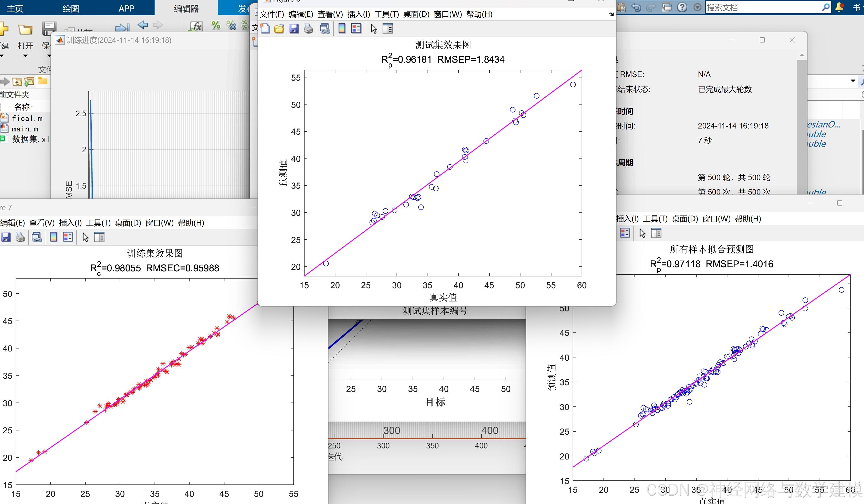Insert a legend using Figure 7 toolbar icon
This screenshot has width=864, height=504.
[x=68, y=237]
